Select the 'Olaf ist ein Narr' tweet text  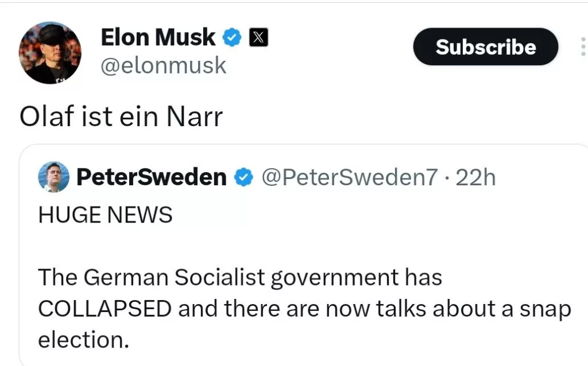[121, 116]
